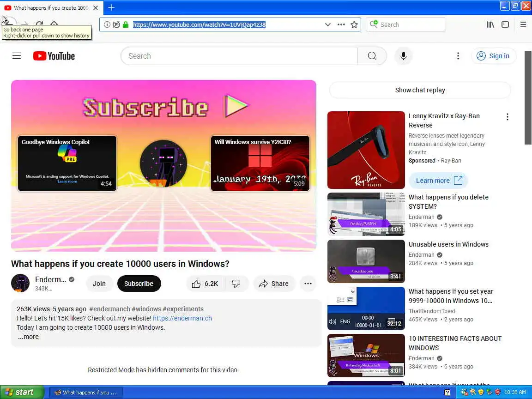Share this video
This screenshot has height=399, width=532.
coord(274,284)
